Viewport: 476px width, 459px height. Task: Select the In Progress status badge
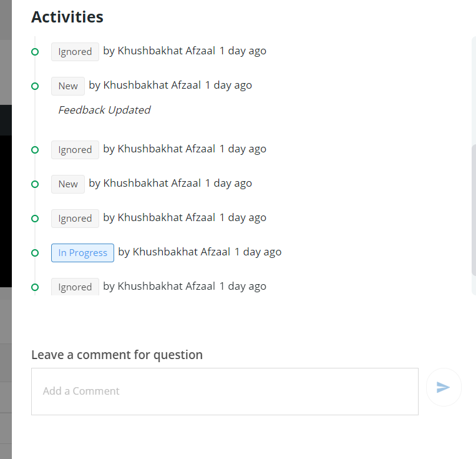tap(82, 252)
